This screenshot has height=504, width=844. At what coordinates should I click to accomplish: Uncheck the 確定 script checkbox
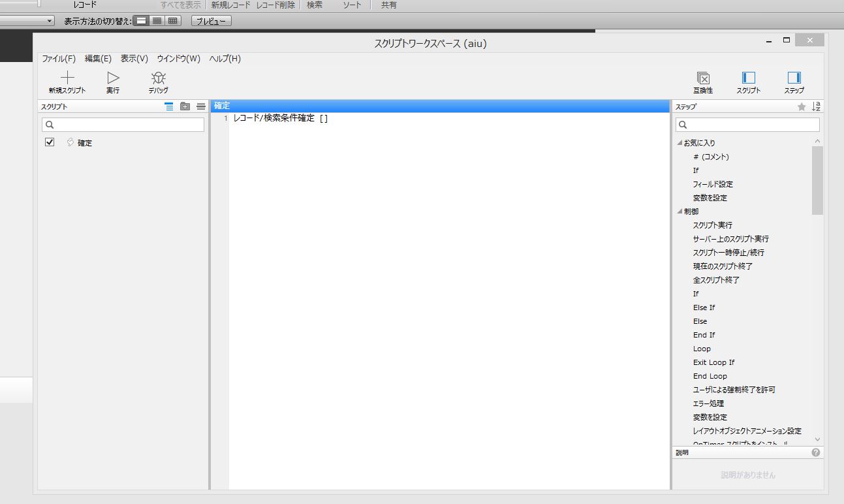(x=50, y=142)
